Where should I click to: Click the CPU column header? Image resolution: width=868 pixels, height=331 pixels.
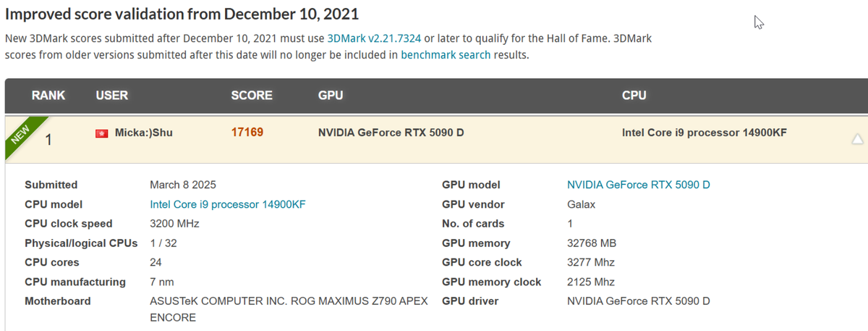(634, 96)
